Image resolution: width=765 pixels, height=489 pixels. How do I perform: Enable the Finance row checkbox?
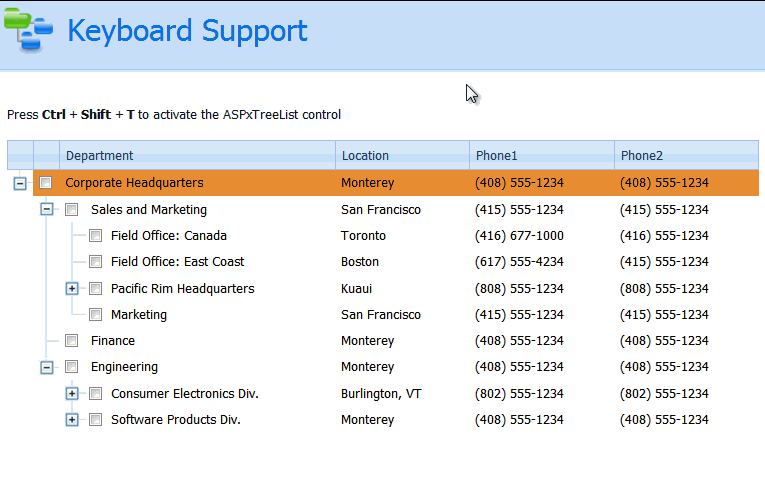[x=72, y=341]
